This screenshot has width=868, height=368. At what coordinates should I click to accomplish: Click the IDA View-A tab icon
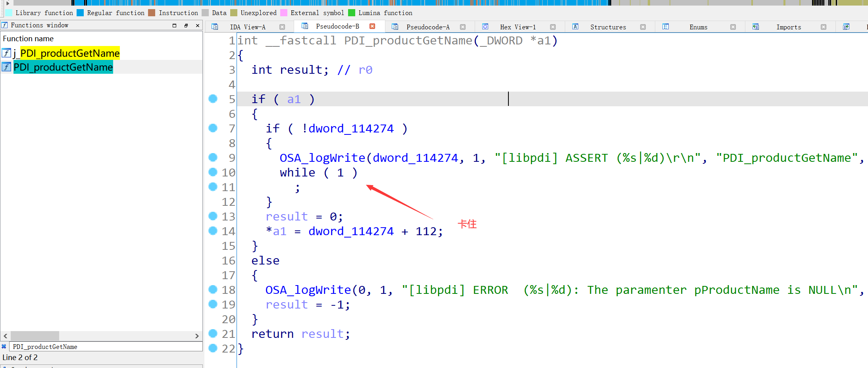pos(215,27)
